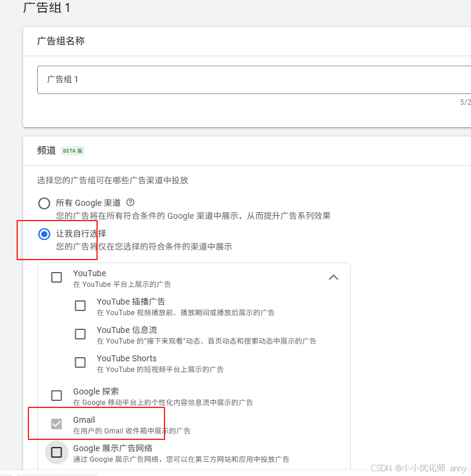Viewport: 471px width, 476px height.
Task: Select the 让我自行选择 radio button
Action: [44, 234]
